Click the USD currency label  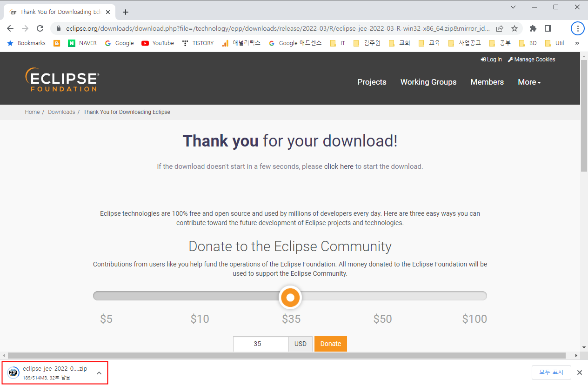pos(301,344)
